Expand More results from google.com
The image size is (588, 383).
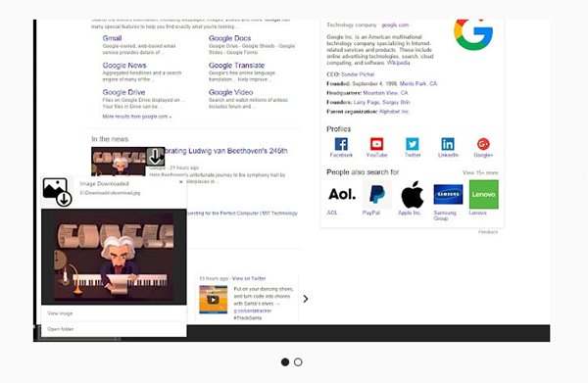[x=137, y=117]
